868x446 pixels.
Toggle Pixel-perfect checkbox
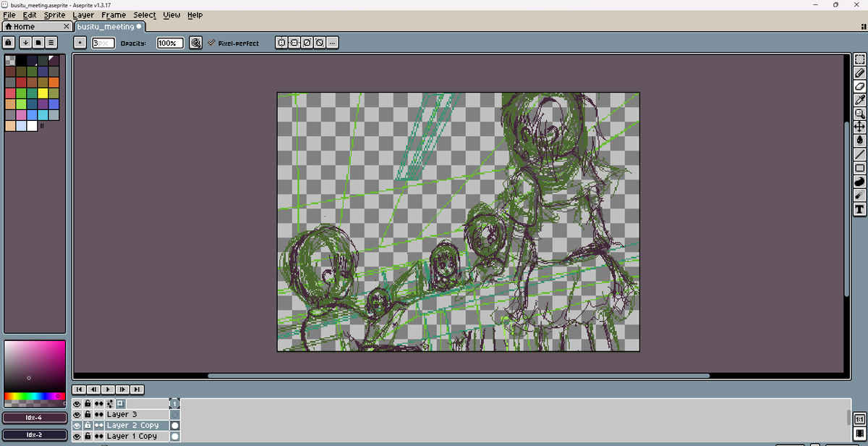233,43
